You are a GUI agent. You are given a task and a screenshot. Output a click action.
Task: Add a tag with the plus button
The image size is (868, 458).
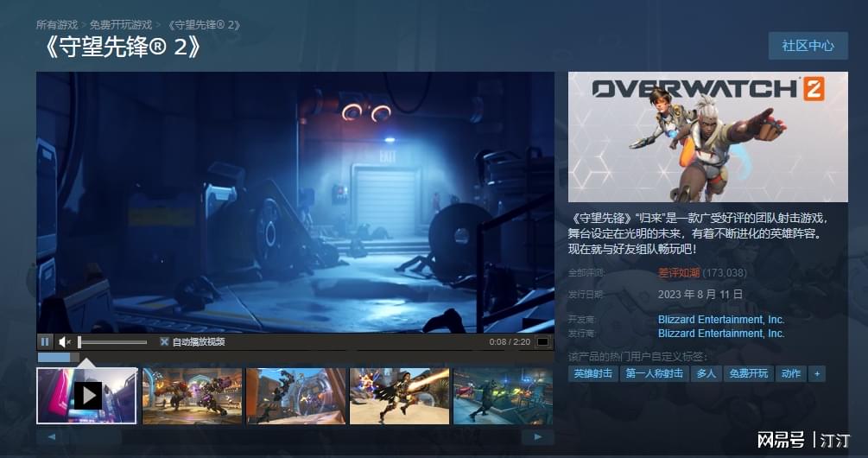[x=817, y=374]
